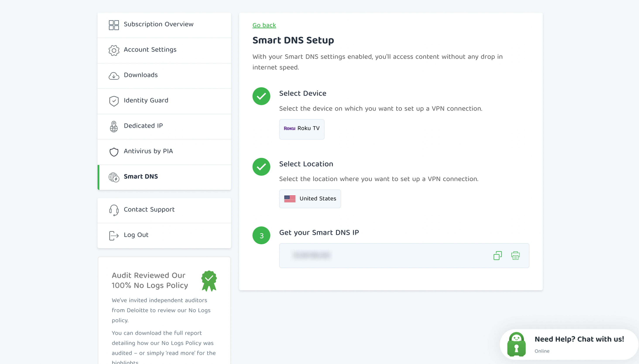Select the Smart DNS menu item
Viewport: 639px width, 364px height.
(164, 177)
